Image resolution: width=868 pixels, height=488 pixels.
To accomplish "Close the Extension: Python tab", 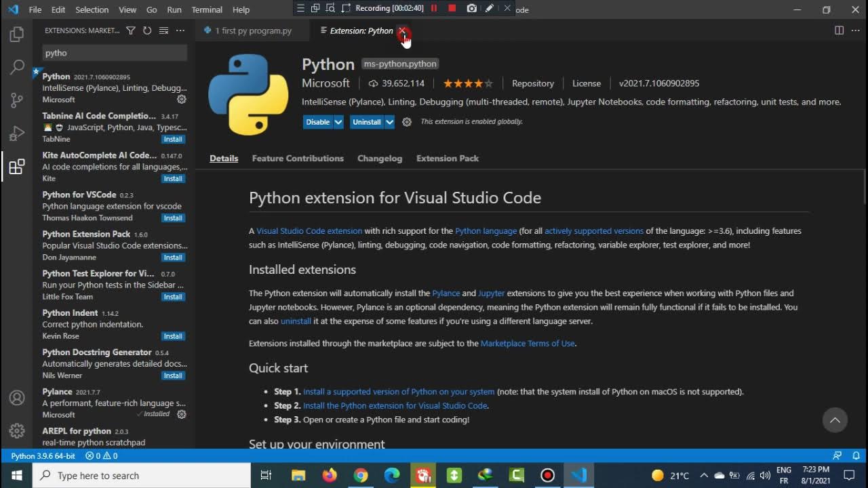I will pos(402,30).
